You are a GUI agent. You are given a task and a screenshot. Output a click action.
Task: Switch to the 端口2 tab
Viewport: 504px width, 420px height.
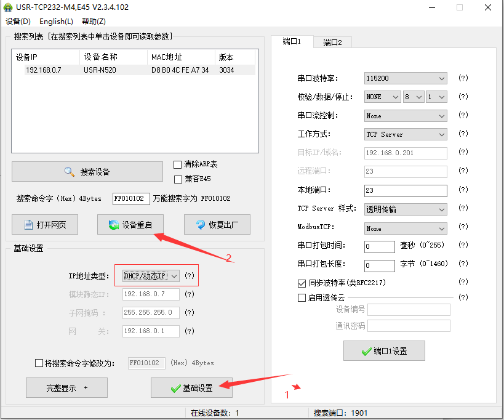click(x=332, y=42)
